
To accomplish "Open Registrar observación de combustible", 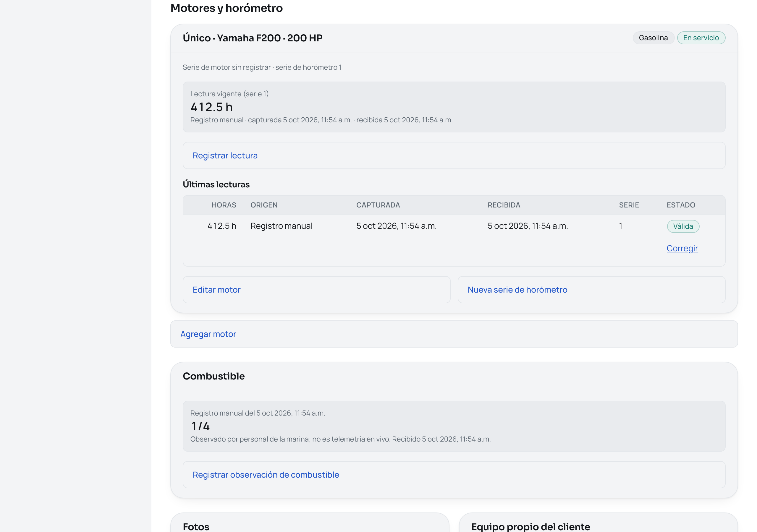I will click(x=454, y=475).
